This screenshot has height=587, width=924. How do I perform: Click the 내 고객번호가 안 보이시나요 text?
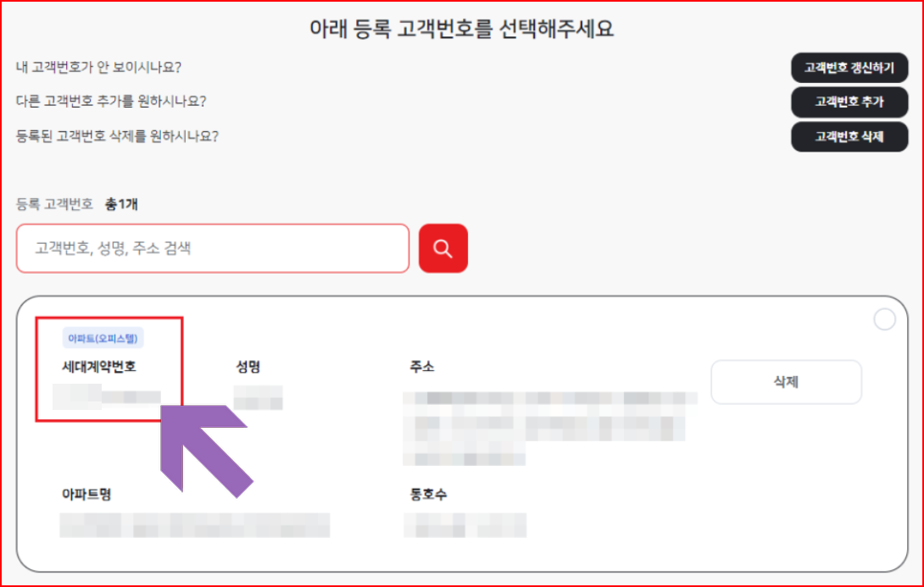[98, 67]
